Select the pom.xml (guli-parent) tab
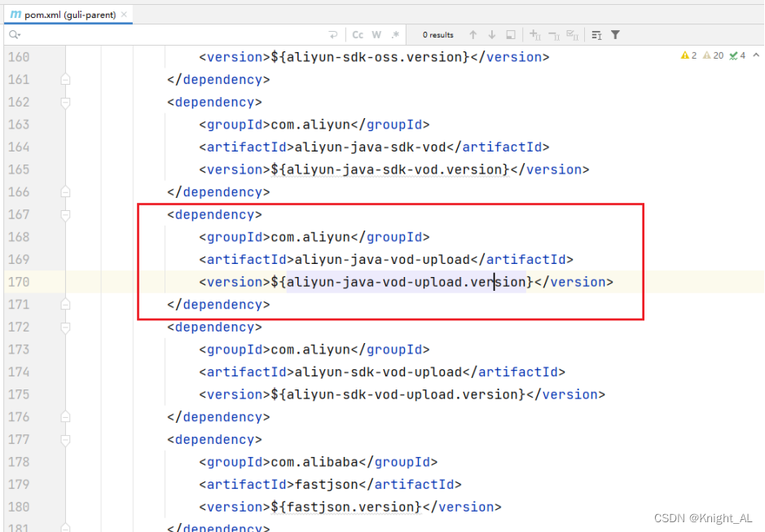 [70, 15]
